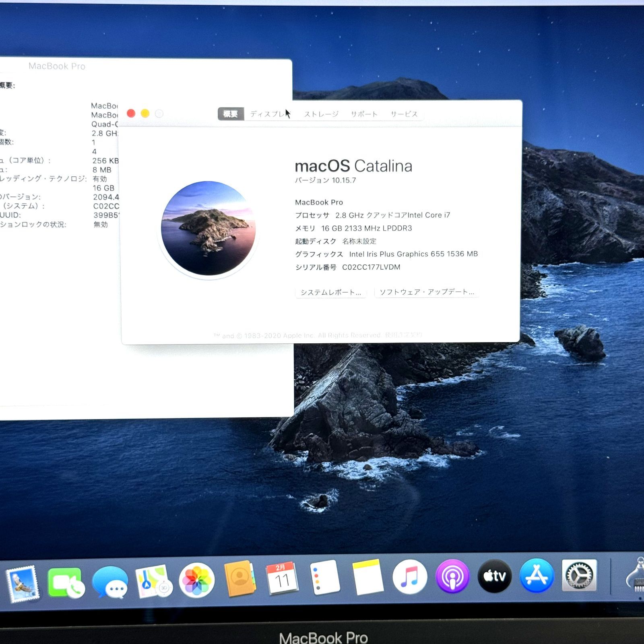Open System Information chip icon in Dock
This screenshot has height=644, width=644.
(x=636, y=576)
